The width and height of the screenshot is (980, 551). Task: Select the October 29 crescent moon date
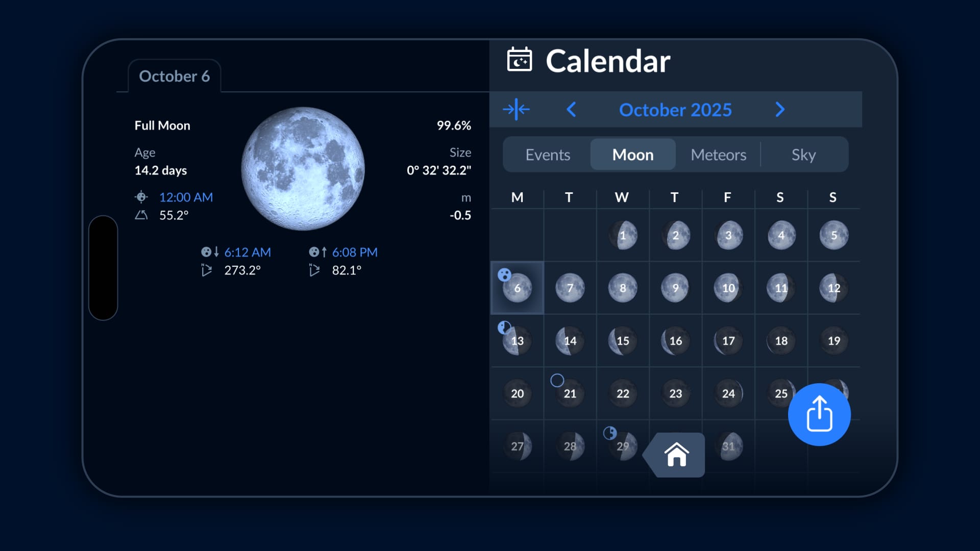click(622, 446)
